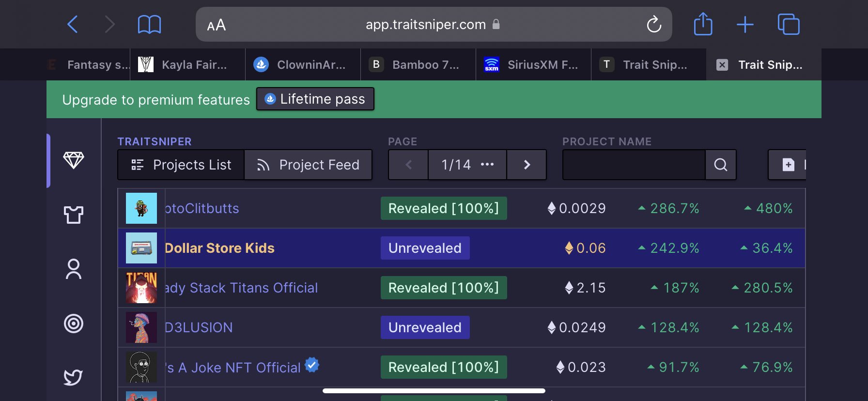
Task: Click the project name search magnifier
Action: (x=721, y=165)
